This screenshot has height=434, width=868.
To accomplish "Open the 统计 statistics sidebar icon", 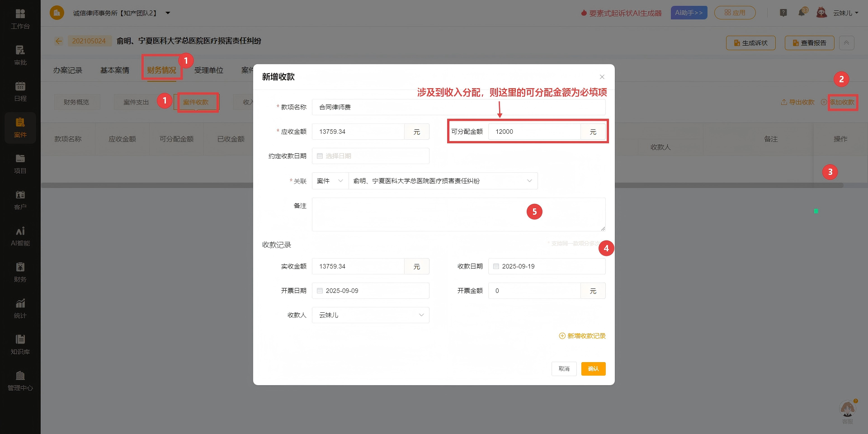I will 20,308.
